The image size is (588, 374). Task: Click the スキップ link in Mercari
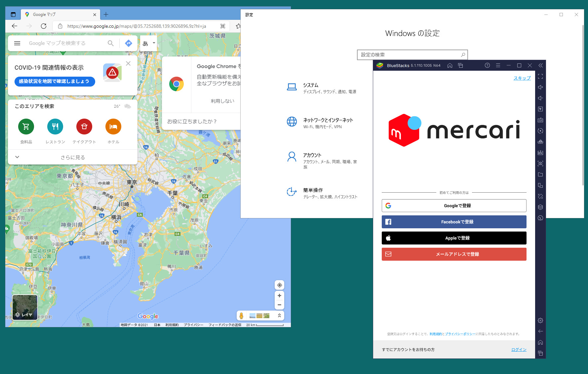point(522,78)
